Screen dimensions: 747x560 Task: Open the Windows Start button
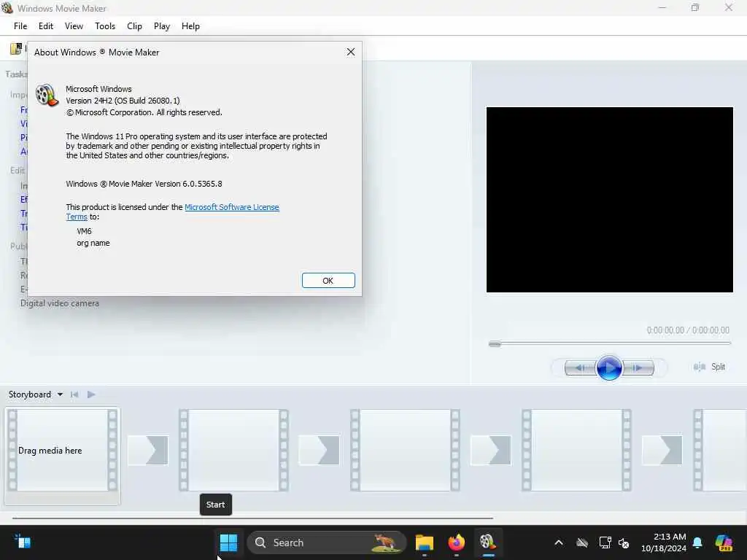pos(228,542)
